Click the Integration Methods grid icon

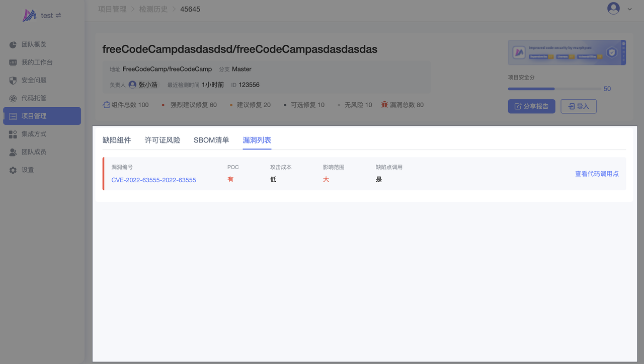click(13, 134)
